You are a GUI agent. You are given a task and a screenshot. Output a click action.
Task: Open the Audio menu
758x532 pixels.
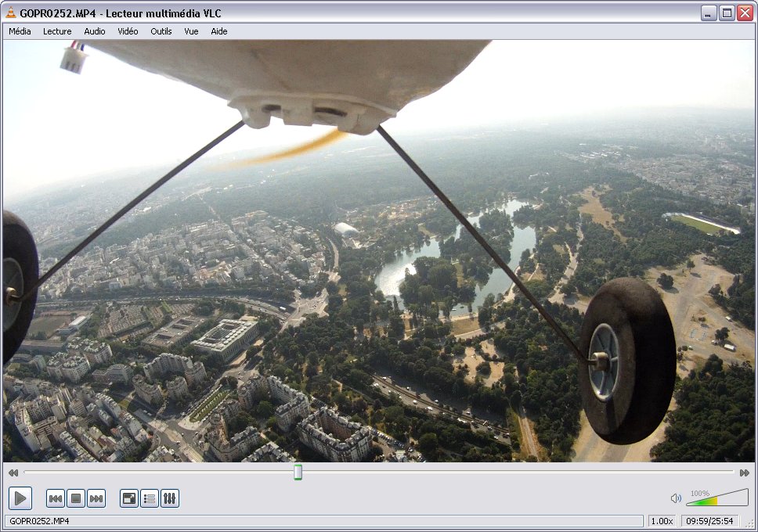[94, 31]
